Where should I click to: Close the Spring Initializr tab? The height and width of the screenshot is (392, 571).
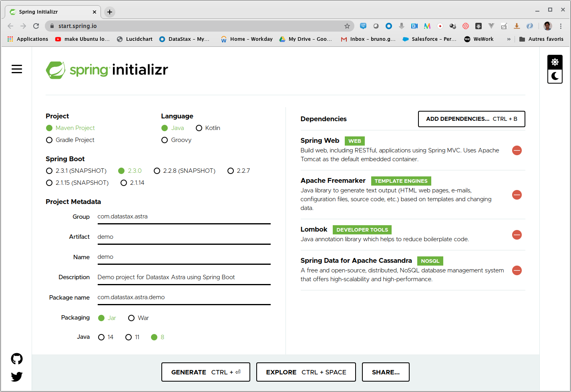[94, 12]
